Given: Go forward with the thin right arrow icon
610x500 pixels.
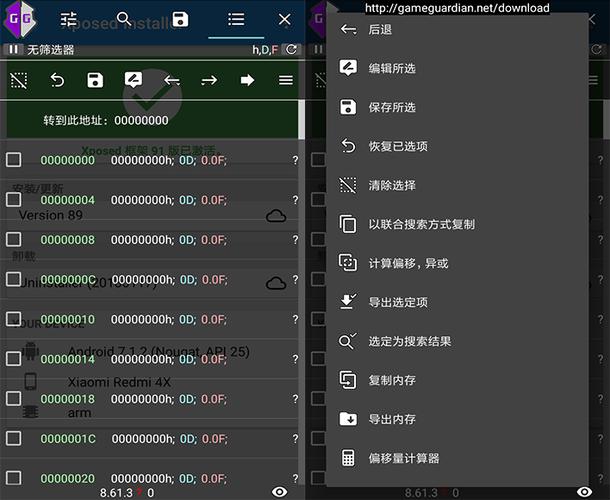Looking at the screenshot, I should click(209, 81).
